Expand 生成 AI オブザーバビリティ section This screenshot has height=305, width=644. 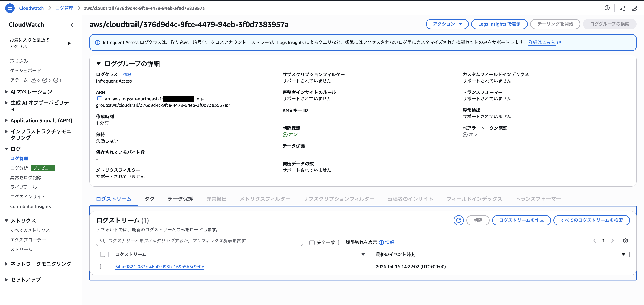point(7,103)
